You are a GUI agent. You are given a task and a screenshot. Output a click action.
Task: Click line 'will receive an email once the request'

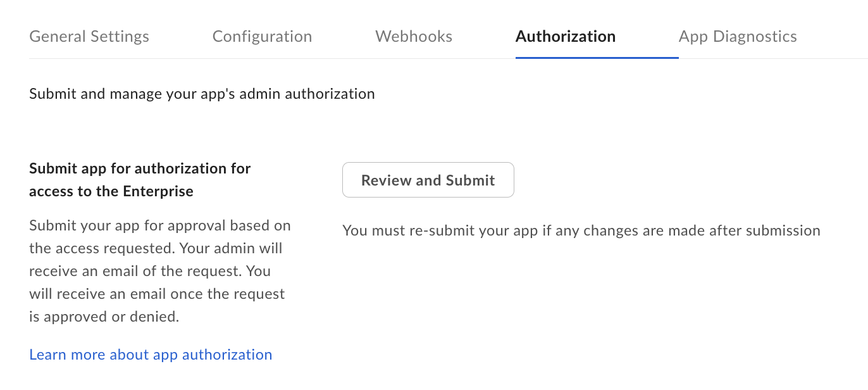coord(157,294)
